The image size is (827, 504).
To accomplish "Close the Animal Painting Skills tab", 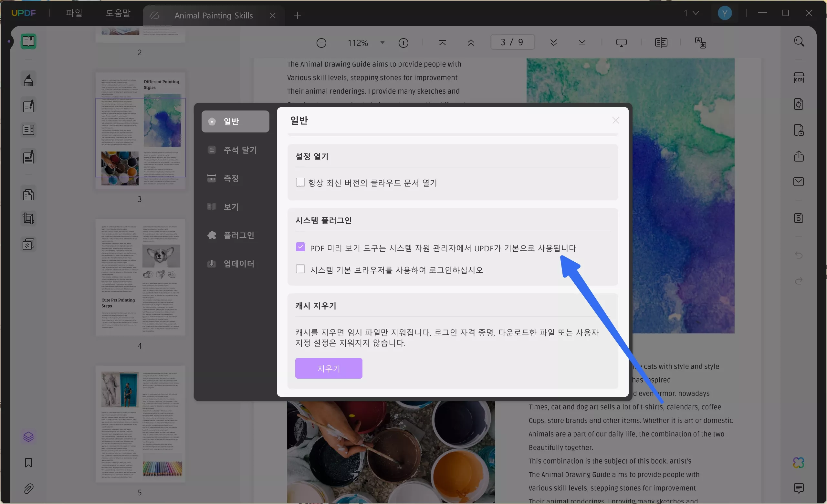I will tap(273, 16).
